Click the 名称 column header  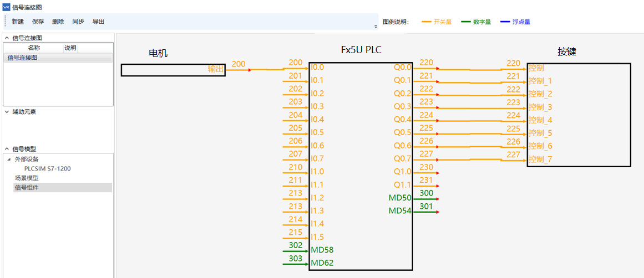[x=34, y=48]
